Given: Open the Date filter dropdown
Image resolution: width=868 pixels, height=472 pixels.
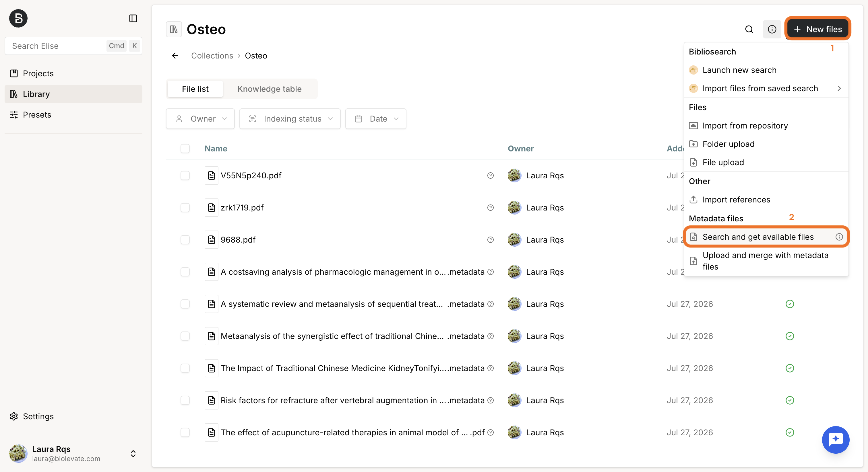Looking at the screenshot, I should tap(376, 119).
